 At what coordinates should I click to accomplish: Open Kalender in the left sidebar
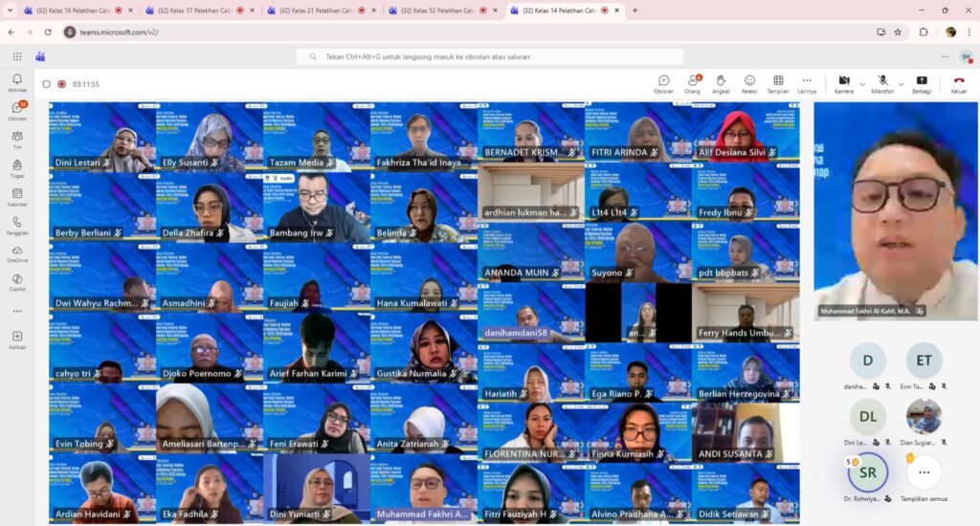point(17,197)
